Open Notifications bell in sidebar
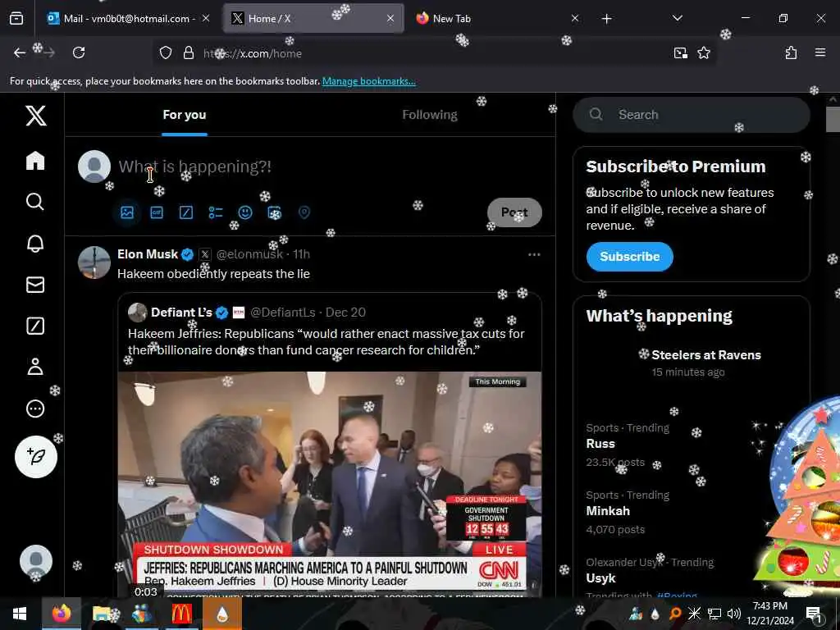Viewport: 840px width, 630px height. pos(35,243)
